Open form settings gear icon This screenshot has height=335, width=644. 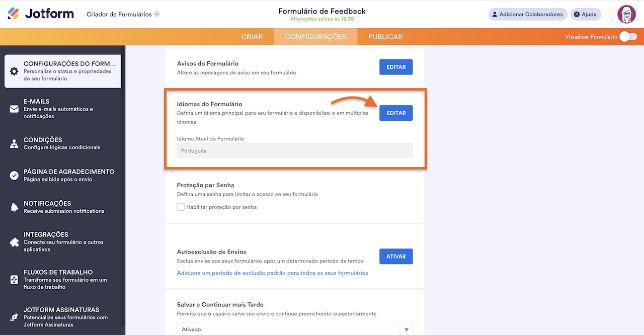pos(14,71)
